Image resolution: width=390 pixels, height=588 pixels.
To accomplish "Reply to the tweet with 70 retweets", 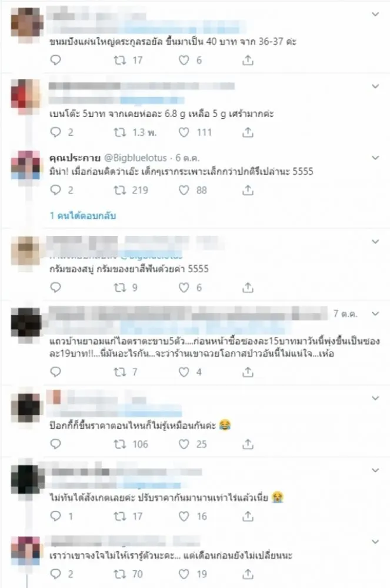I will (x=55, y=574).
